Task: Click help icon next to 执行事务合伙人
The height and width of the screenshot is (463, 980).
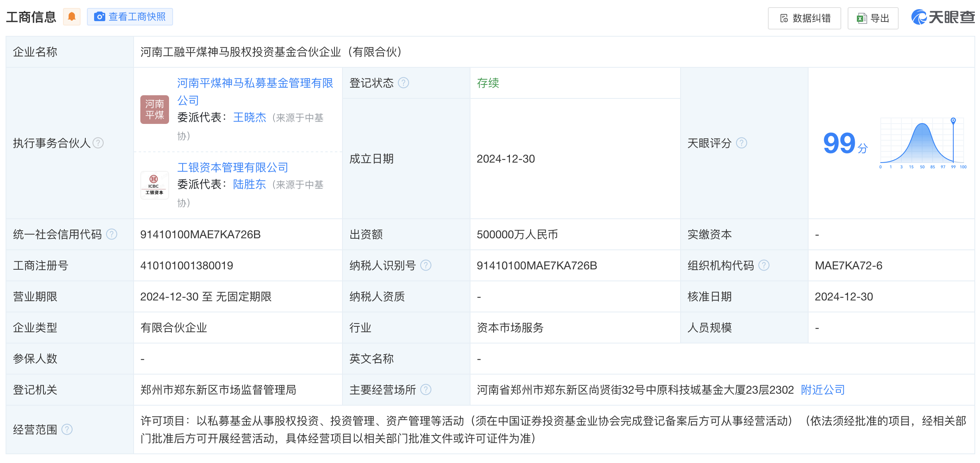Action: point(98,143)
